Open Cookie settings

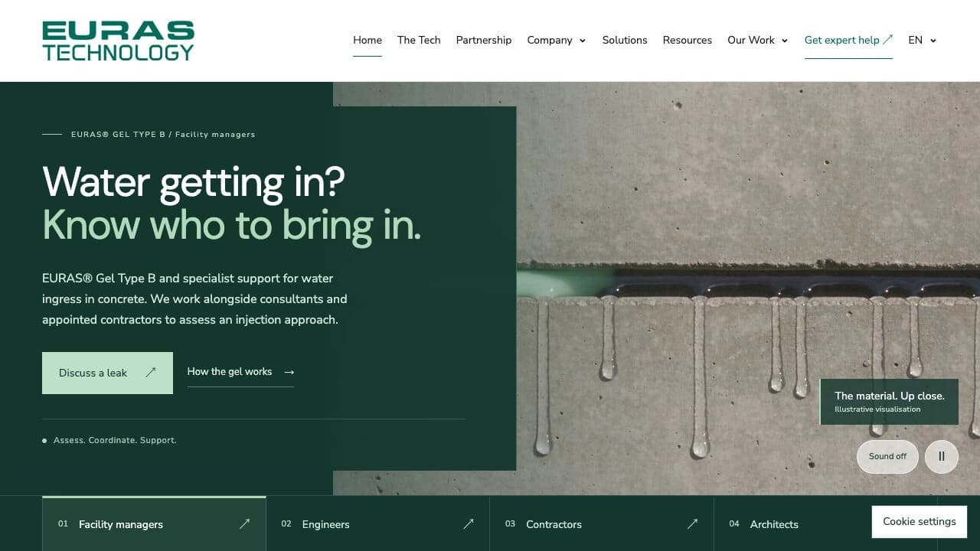click(920, 522)
